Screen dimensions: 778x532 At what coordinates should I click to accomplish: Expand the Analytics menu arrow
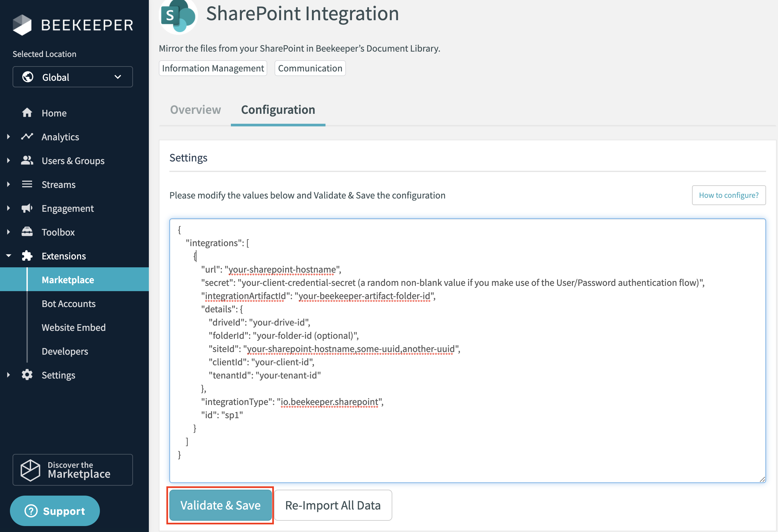(x=8, y=137)
